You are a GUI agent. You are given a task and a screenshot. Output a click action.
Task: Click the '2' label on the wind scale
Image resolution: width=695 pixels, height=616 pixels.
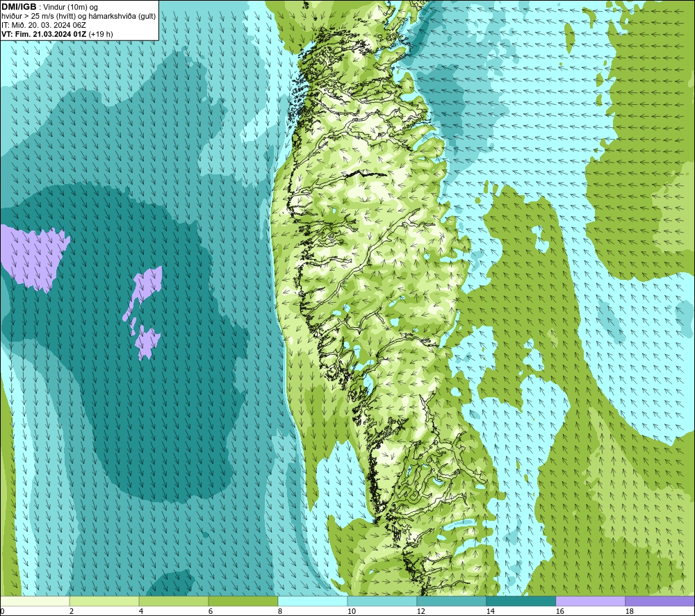point(72,611)
